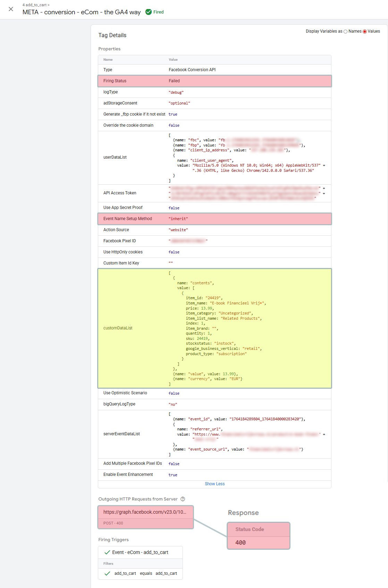Click the 4 add_to_cart breadcrumb

point(36,5)
